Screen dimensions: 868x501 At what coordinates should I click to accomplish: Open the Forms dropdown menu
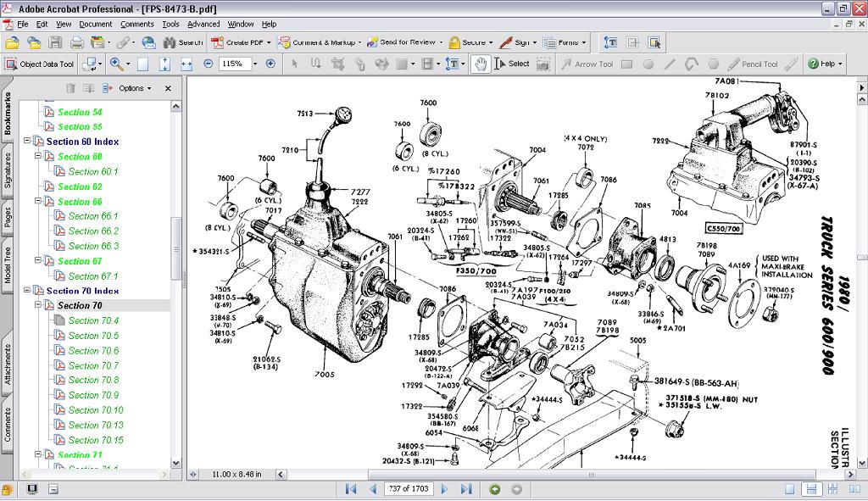(x=566, y=42)
